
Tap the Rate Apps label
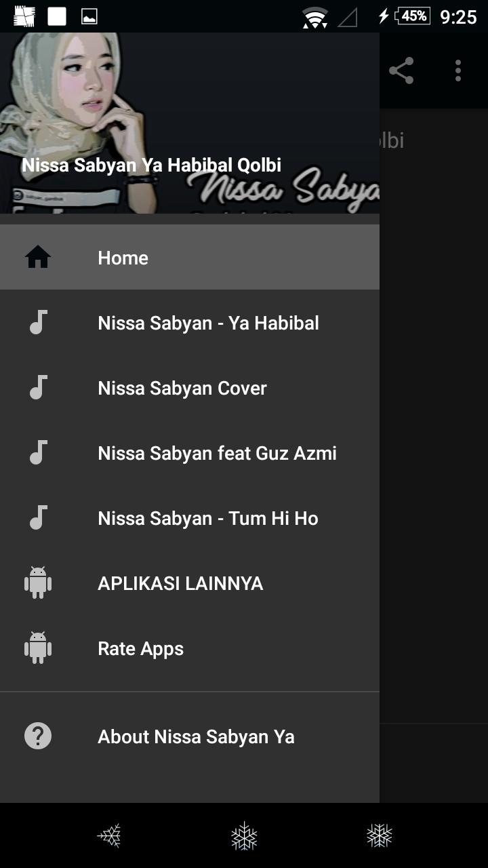(140, 648)
